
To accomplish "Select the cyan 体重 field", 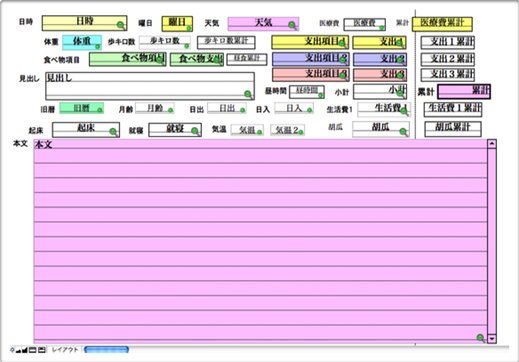I will pyautogui.click(x=82, y=42).
